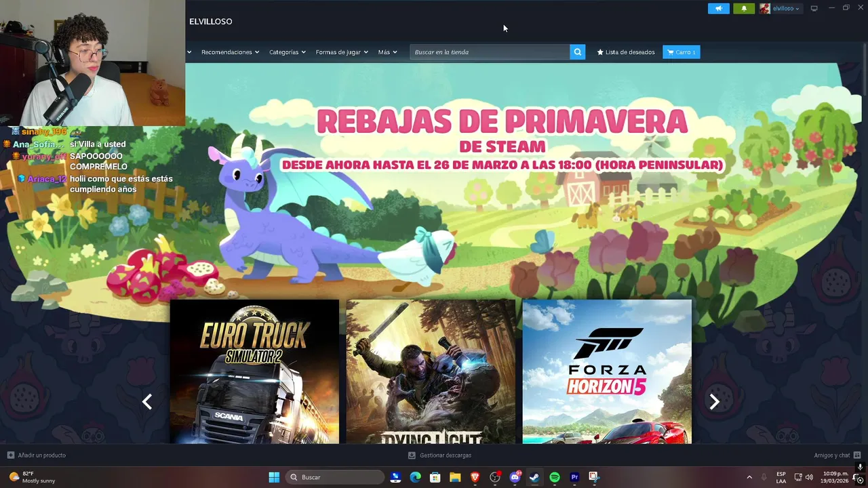Image resolution: width=868 pixels, height=488 pixels.
Task: Switch Steam to Big Picture mode
Action: [x=814, y=9]
